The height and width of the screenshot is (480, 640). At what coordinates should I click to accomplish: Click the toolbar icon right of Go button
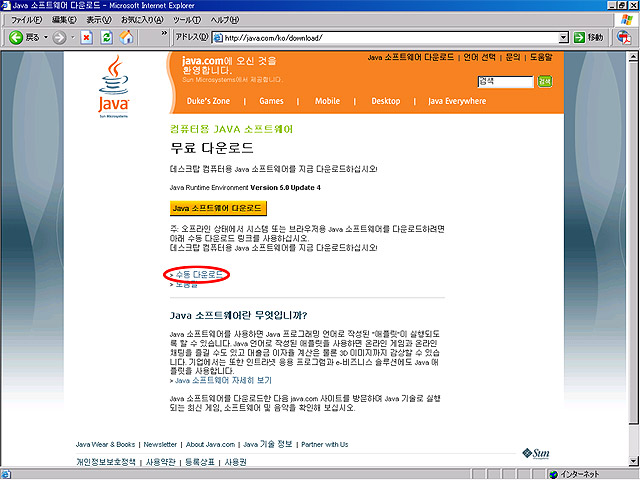coord(624,38)
